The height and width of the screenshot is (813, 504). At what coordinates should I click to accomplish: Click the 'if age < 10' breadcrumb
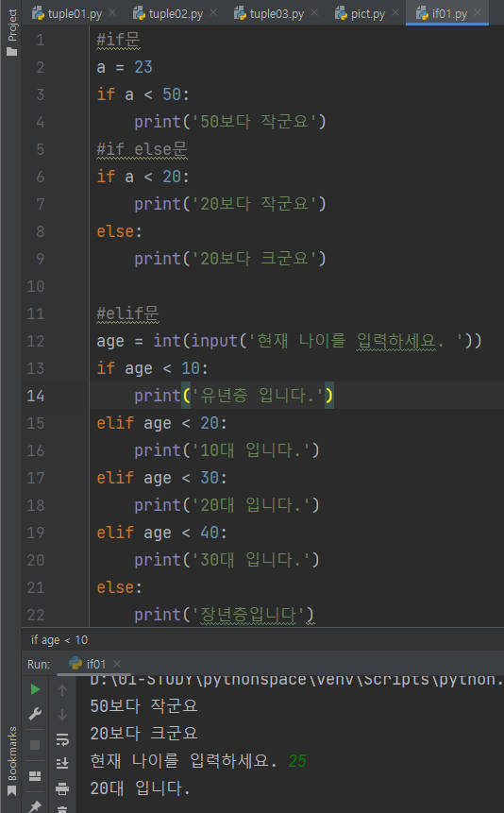point(59,640)
